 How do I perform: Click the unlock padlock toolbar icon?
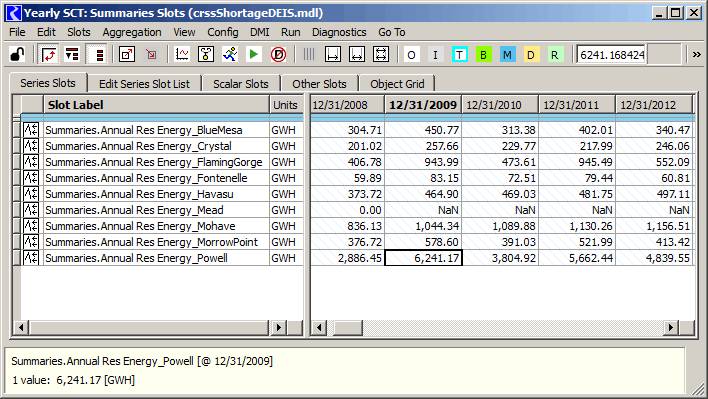tap(18, 55)
